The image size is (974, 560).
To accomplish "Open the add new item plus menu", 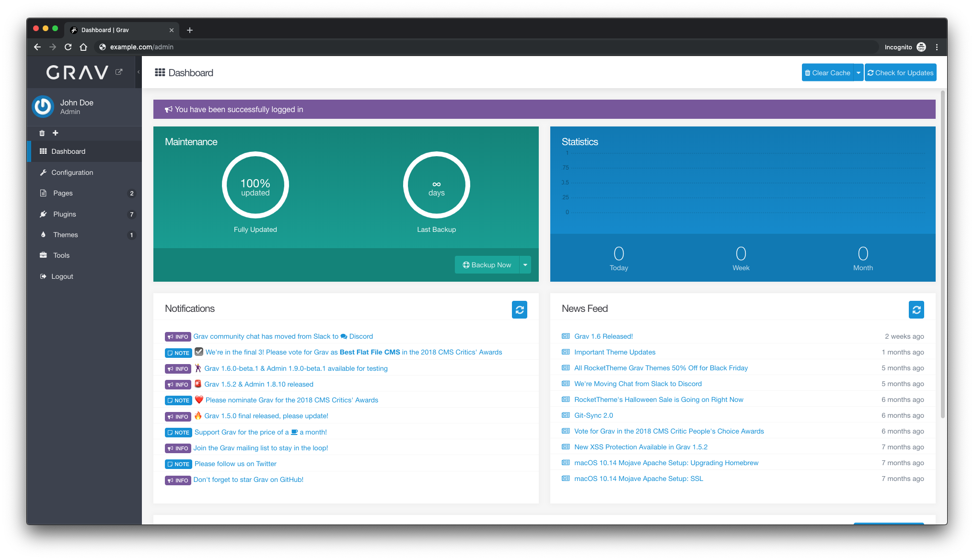I will click(x=56, y=132).
